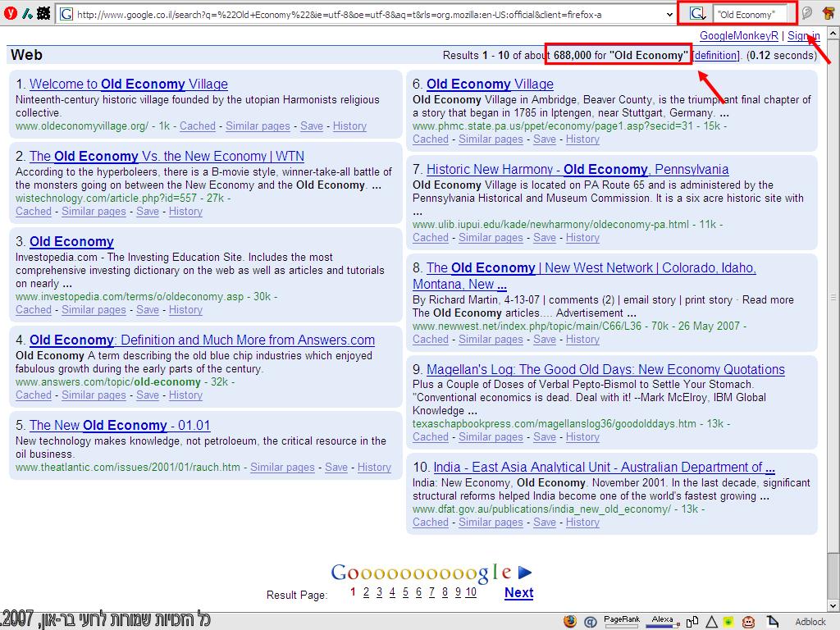
Task: Click the two-pages icon in status bar
Action: point(692,622)
